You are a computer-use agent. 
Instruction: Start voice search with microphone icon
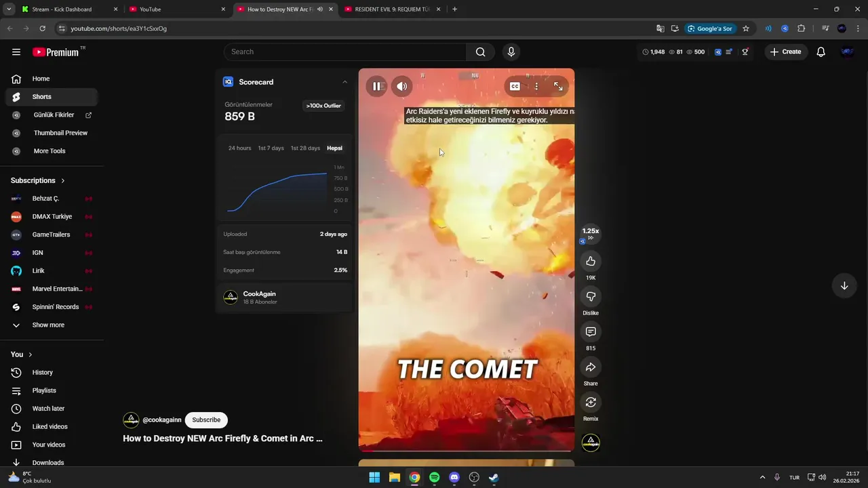(511, 52)
